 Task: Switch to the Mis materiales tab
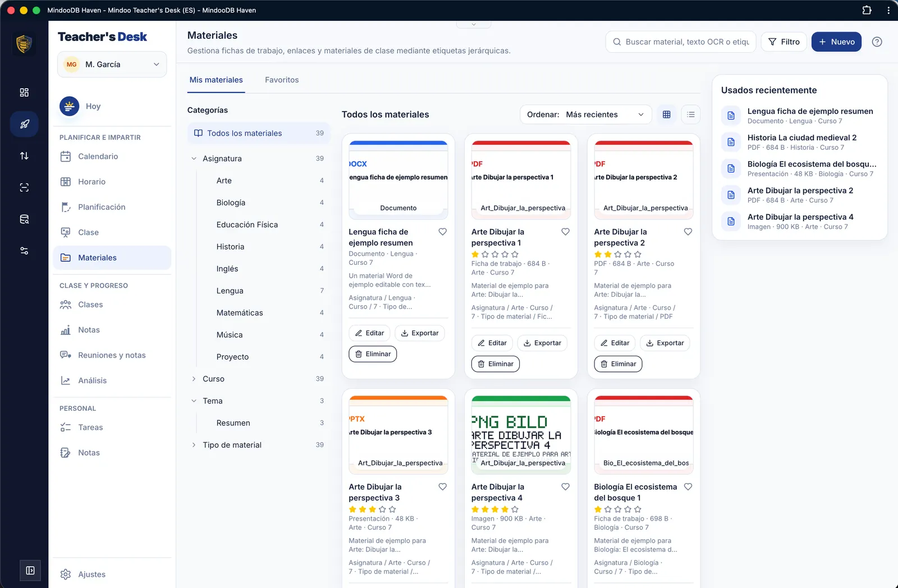click(216, 80)
